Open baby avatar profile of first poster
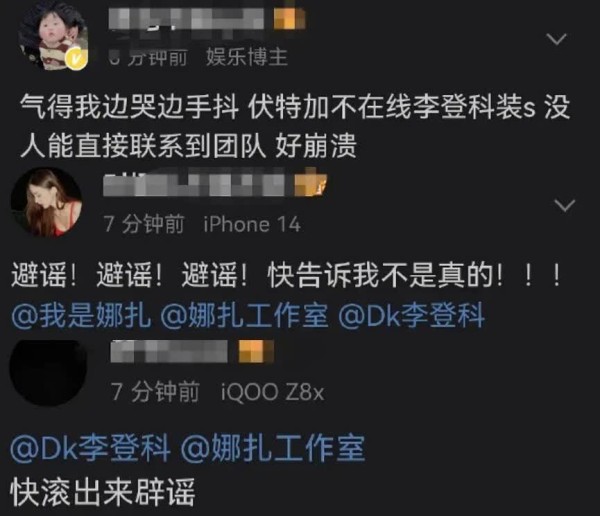 coord(53,36)
